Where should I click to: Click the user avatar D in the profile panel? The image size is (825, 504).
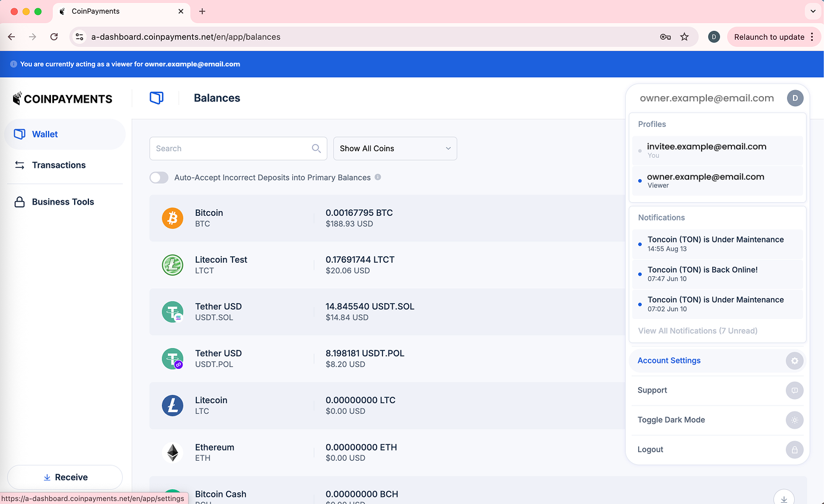pos(795,98)
